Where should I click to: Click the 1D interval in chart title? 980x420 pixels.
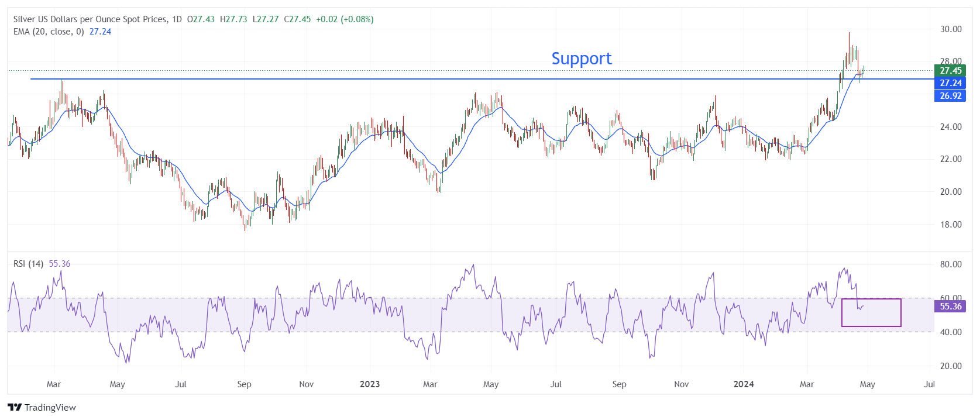click(x=176, y=19)
